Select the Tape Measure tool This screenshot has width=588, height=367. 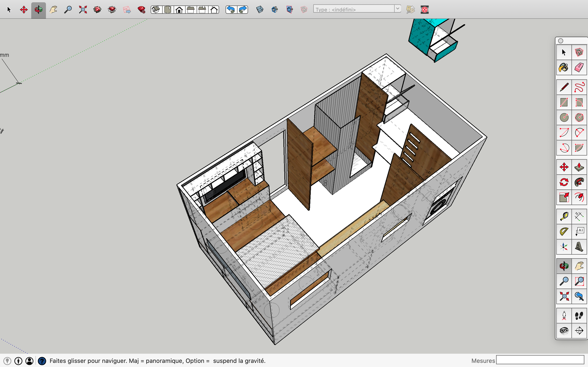point(564,216)
